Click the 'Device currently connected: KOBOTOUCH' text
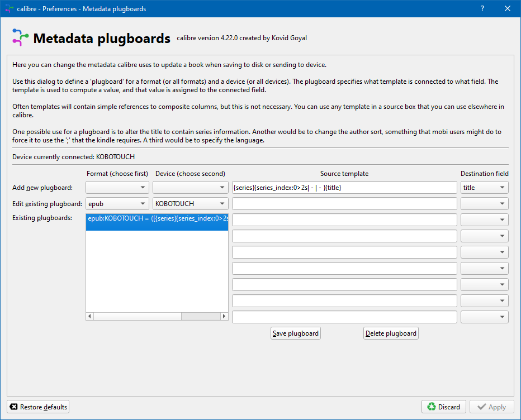The width and height of the screenshot is (521, 420). (73, 157)
